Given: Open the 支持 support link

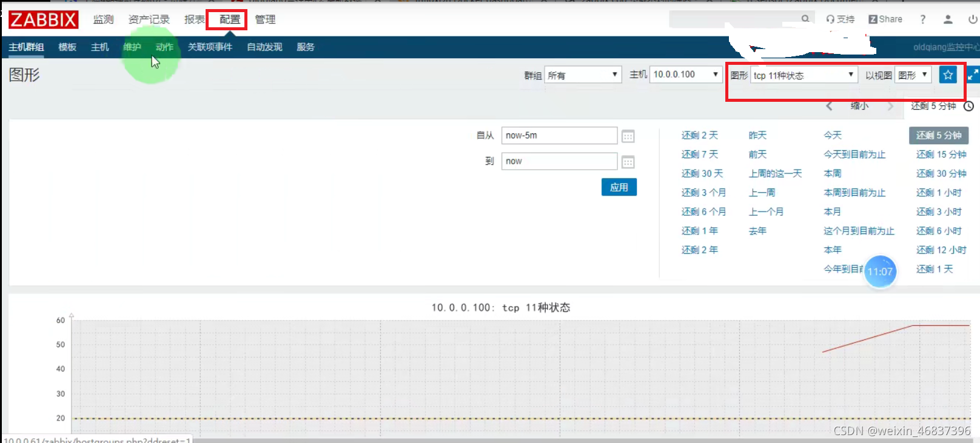Looking at the screenshot, I should (x=840, y=19).
